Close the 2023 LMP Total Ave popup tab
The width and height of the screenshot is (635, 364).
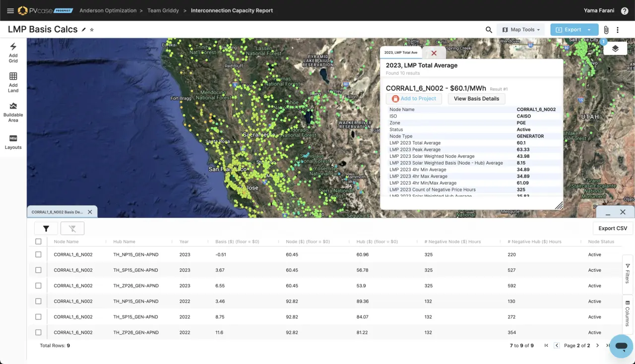click(x=434, y=53)
